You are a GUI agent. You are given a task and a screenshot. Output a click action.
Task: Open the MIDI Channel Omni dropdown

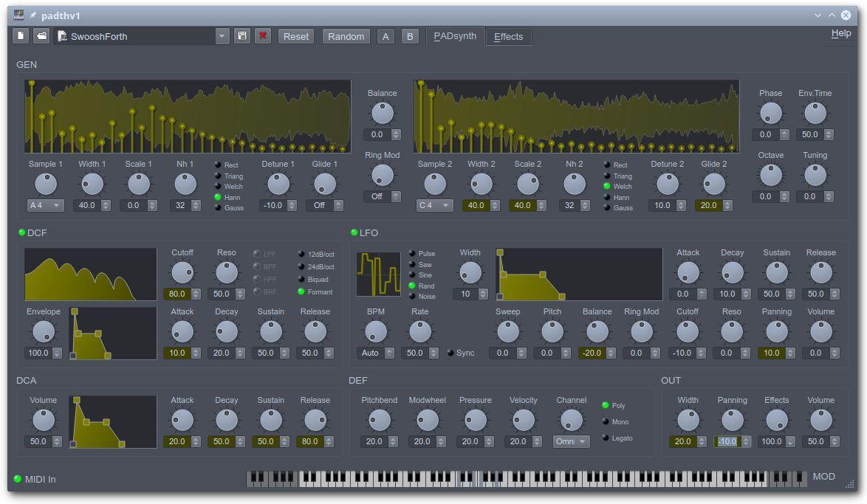coord(571,441)
